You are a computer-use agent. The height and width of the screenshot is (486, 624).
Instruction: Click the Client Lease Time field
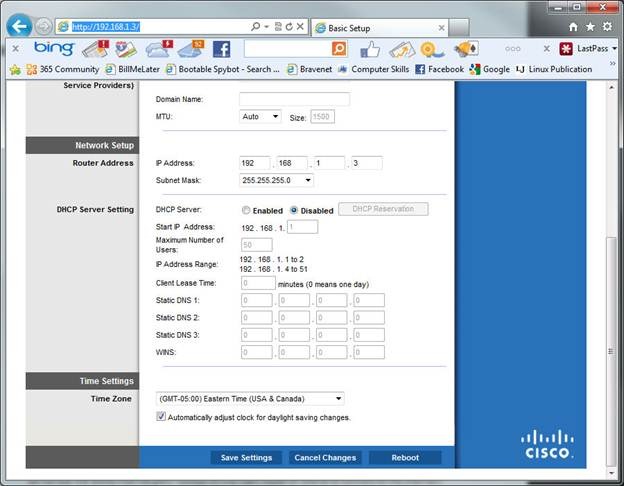[258, 283]
